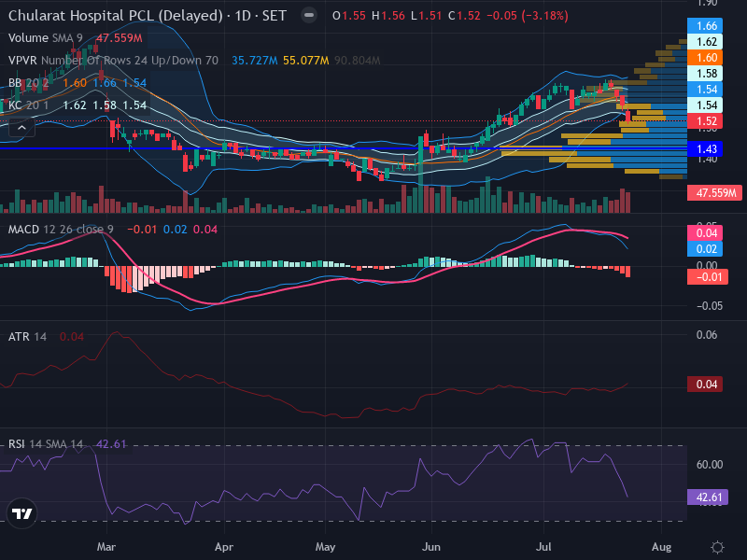Select the Chularat Hospital PCL symbol title
This screenshot has width=747, height=560.
click(x=115, y=16)
